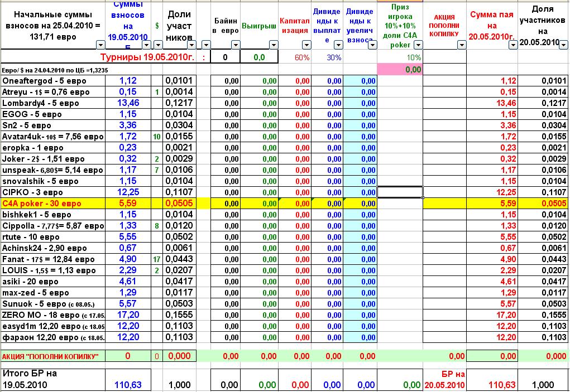The width and height of the screenshot is (570, 392).
Task: Select the Avatar4uk - 10$ = 7,56 евро cell
Action: (x=53, y=137)
